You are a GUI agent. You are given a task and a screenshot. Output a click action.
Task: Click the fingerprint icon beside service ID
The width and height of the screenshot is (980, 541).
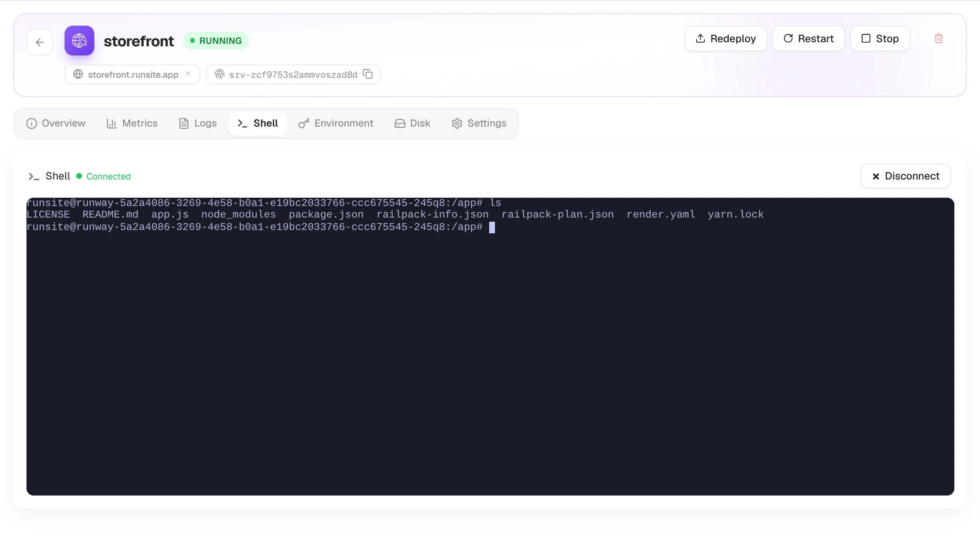[x=219, y=74]
